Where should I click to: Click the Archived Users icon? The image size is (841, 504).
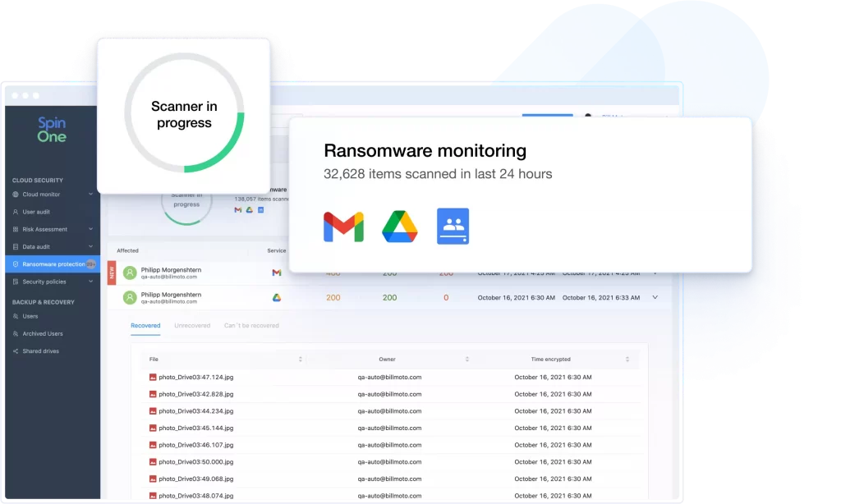(16, 333)
